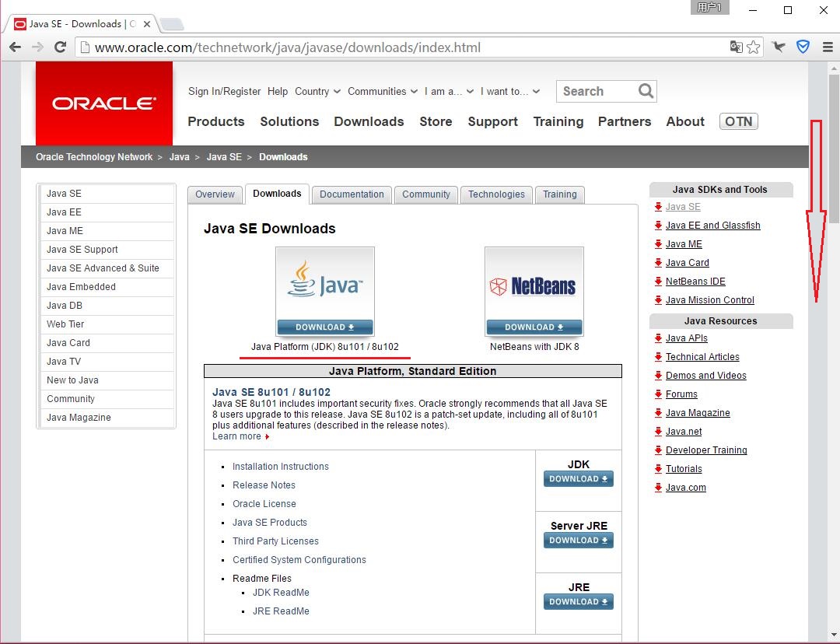
Task: Expand the Communities dropdown
Action: coord(383,92)
